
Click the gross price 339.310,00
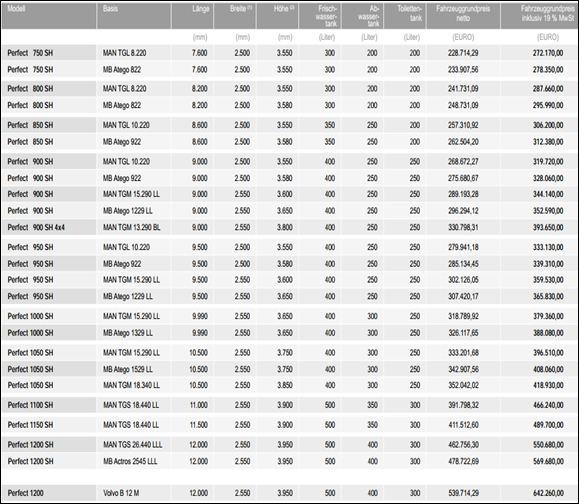tap(548, 264)
